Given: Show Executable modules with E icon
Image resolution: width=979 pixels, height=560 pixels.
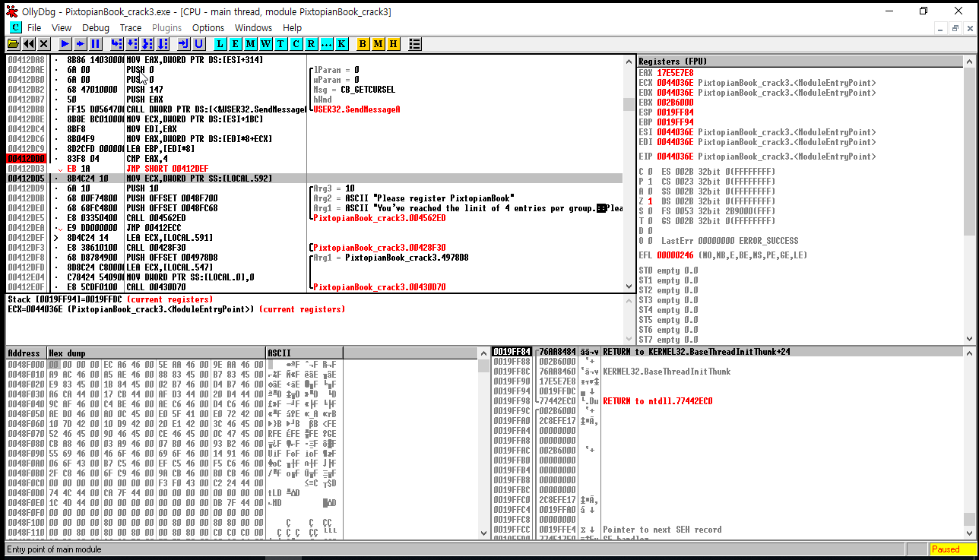Looking at the screenshot, I should (236, 44).
